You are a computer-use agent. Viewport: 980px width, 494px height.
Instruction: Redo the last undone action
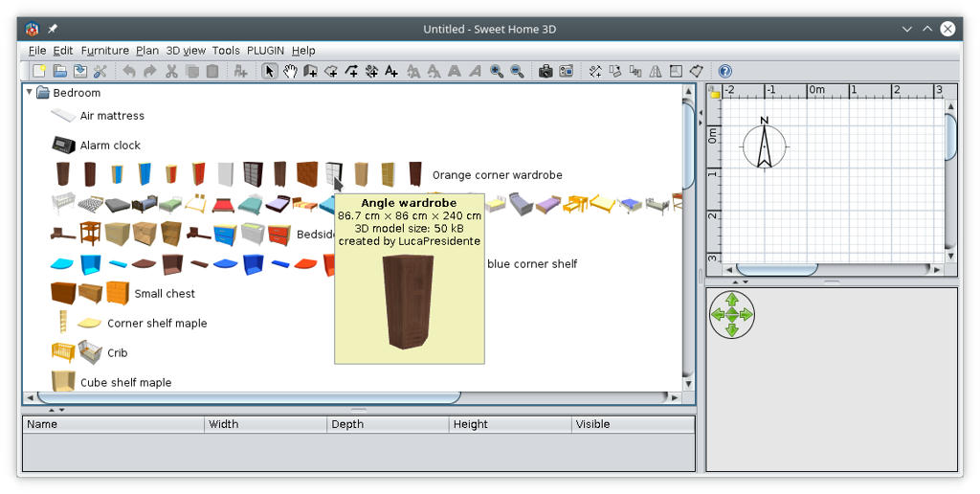(150, 71)
